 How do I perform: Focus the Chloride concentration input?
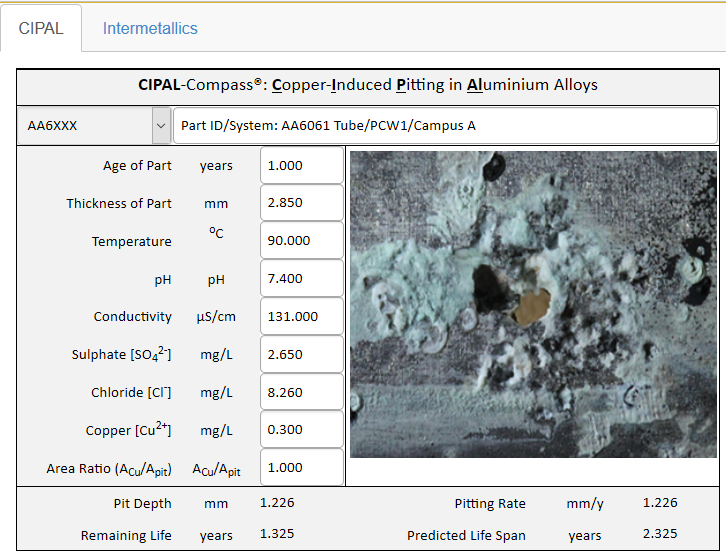[x=301, y=392]
